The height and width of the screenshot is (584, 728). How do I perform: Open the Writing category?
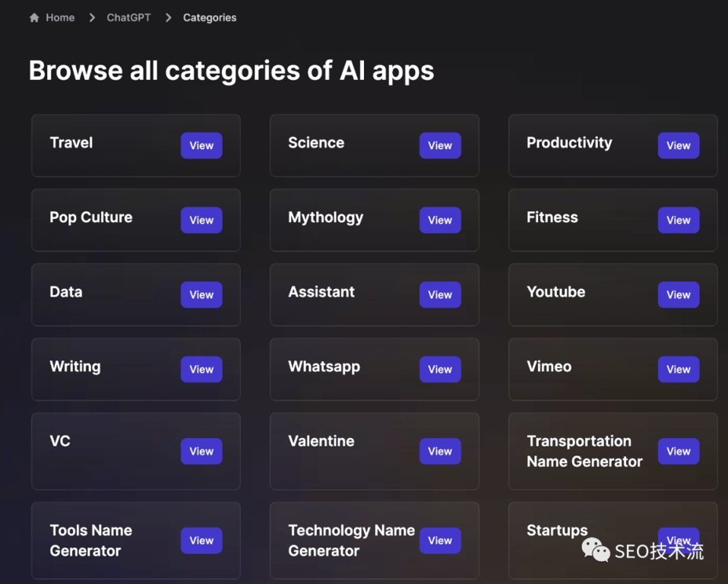pos(201,369)
